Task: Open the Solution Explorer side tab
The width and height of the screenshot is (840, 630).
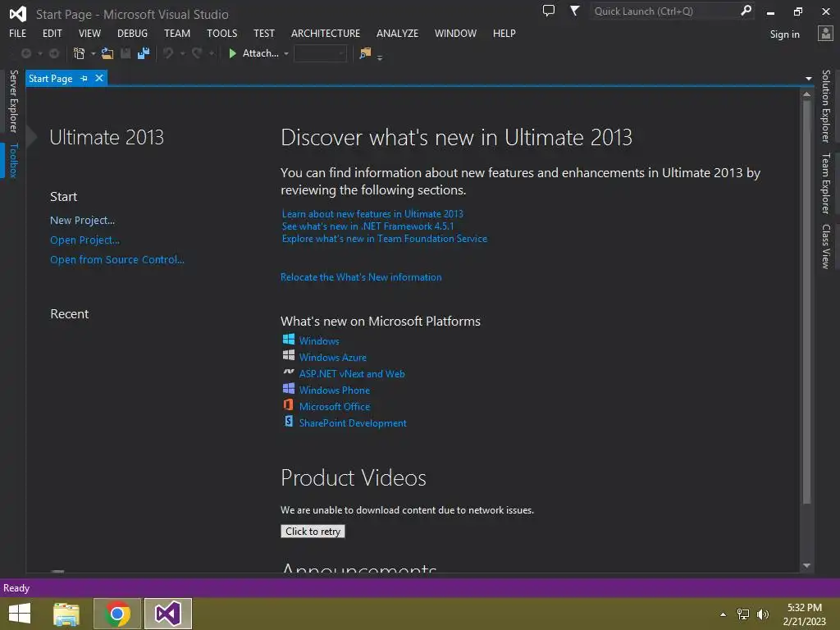Action: [826, 106]
